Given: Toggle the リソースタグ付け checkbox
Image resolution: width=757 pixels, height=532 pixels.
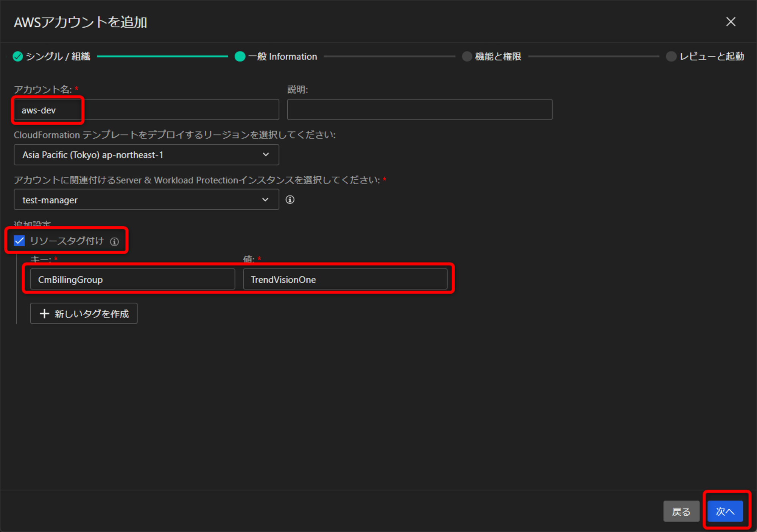Looking at the screenshot, I should (19, 241).
